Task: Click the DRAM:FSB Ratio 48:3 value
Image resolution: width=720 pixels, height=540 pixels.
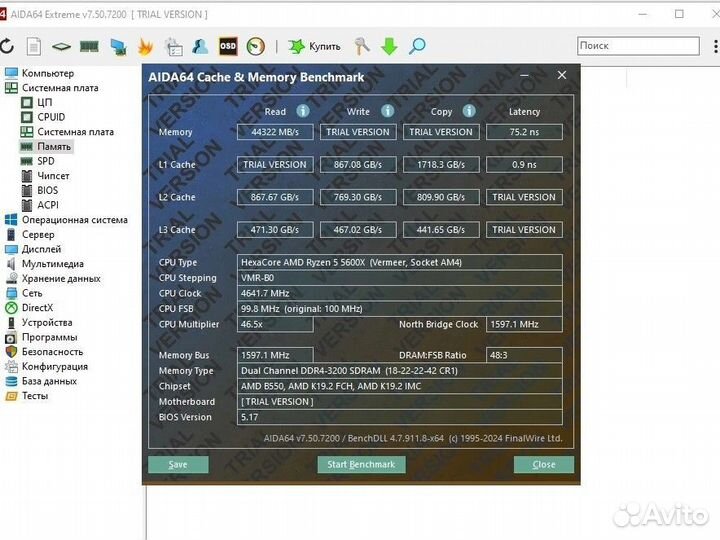Action: pyautogui.click(x=524, y=355)
